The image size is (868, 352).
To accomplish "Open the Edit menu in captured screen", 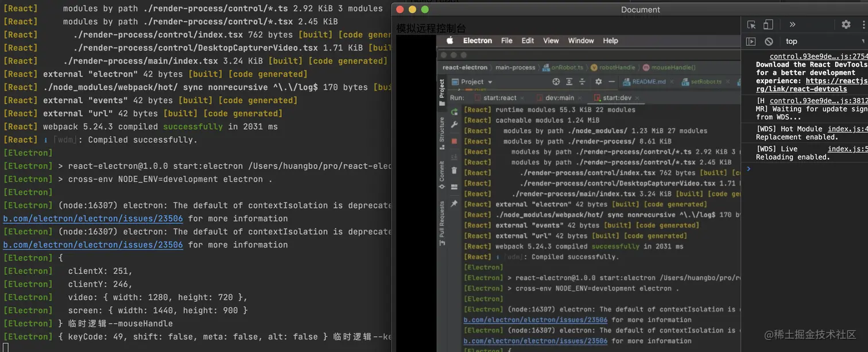I will 528,41.
